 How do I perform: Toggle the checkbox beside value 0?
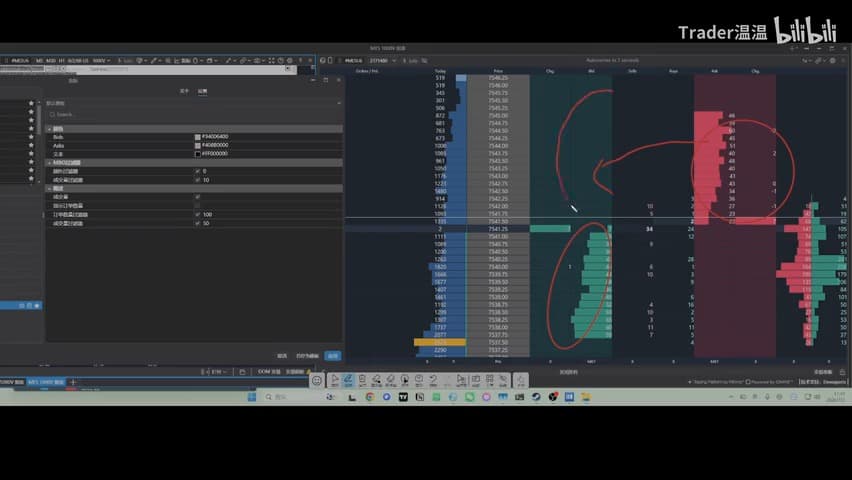point(197,171)
